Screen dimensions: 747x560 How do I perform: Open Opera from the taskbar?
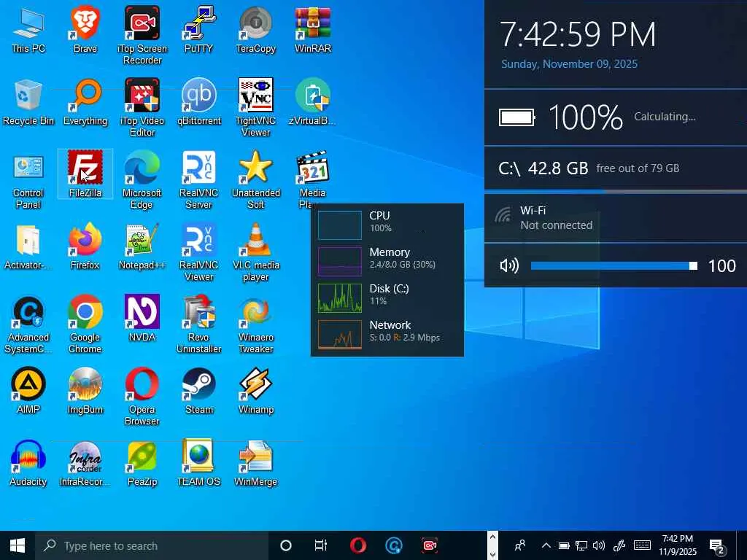[357, 545]
